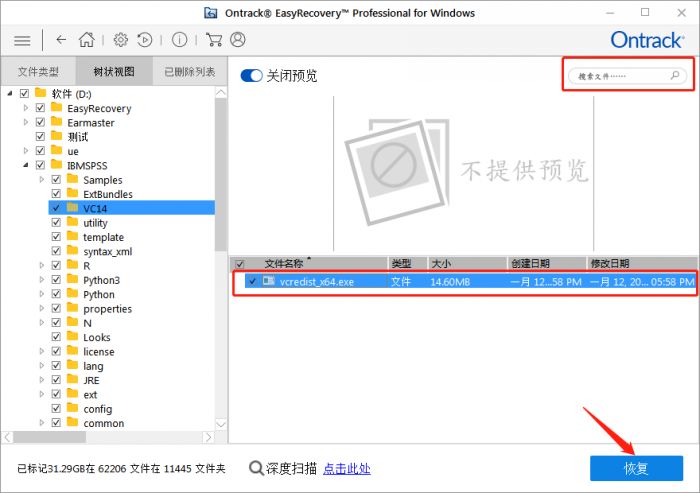700x493 pixels.
Task: Click the 搜索文件 search input field
Action: click(x=629, y=75)
